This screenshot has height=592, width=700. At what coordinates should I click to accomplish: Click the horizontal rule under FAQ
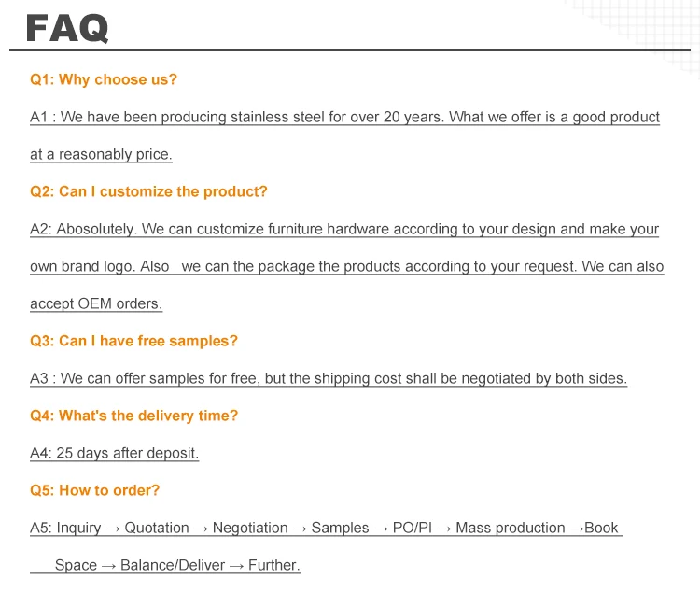pos(350,50)
